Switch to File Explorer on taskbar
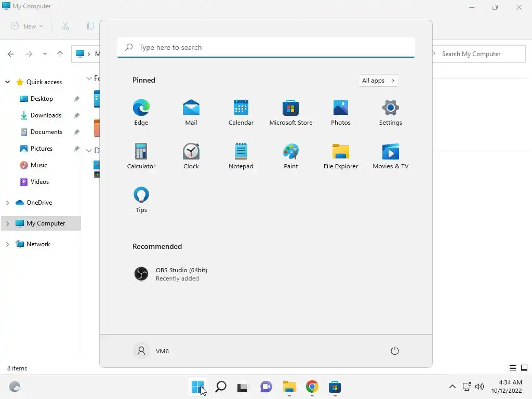Viewport: 532px width, 399px height. [x=289, y=387]
